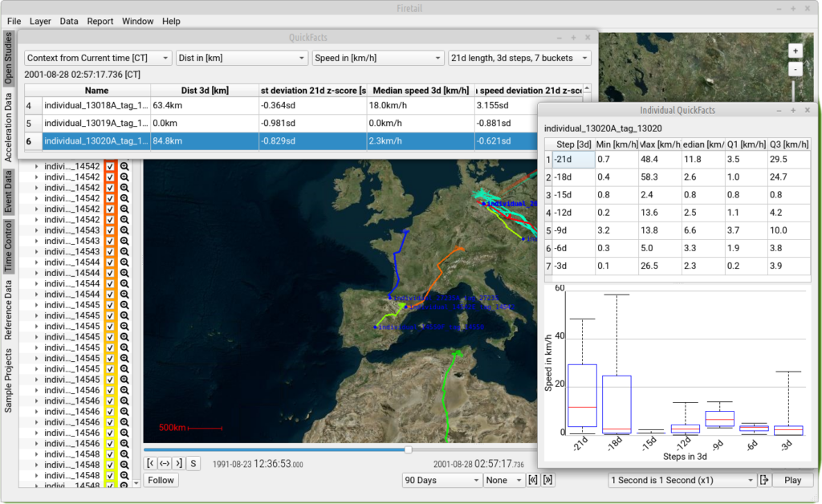This screenshot has width=822, height=504.
Task: Toggle checkbox of last indivi..._14546 row
Action: (x=110, y=443)
